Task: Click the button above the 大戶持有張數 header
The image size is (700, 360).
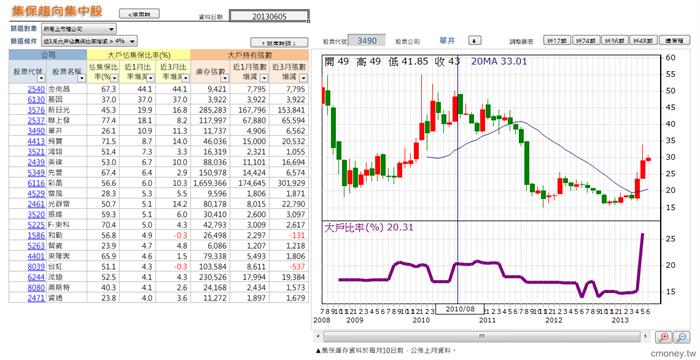Action: tap(279, 43)
